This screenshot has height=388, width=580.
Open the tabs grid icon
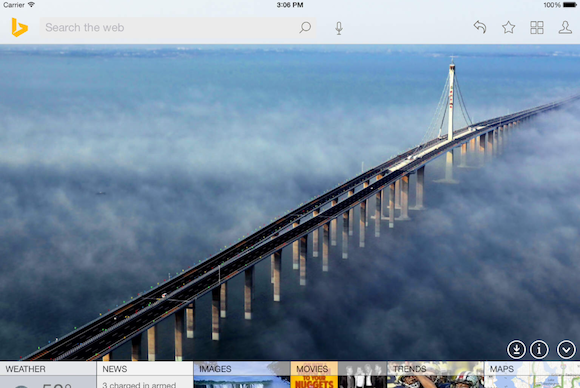click(537, 27)
